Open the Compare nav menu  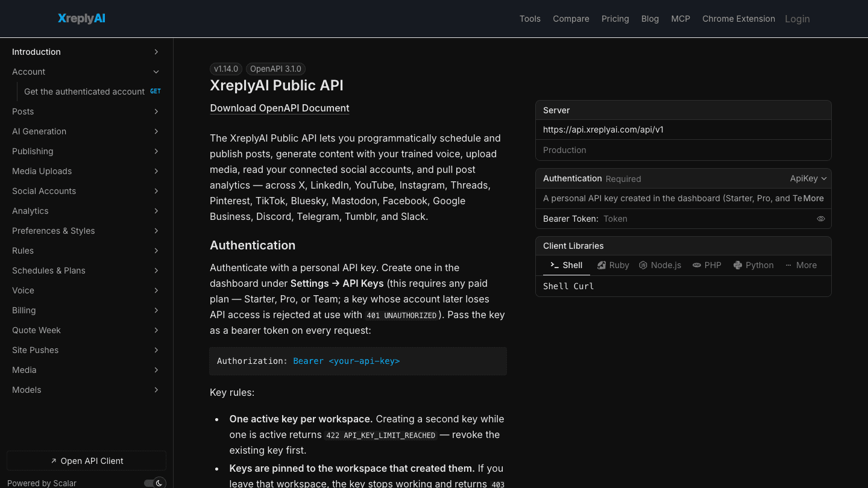571,19
